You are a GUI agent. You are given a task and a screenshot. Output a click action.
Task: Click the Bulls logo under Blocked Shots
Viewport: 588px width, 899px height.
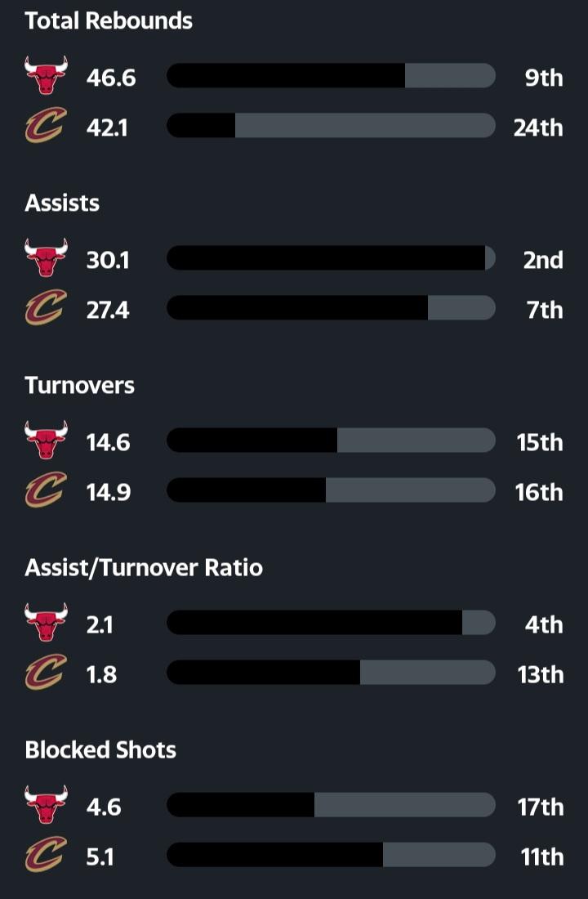point(46,806)
